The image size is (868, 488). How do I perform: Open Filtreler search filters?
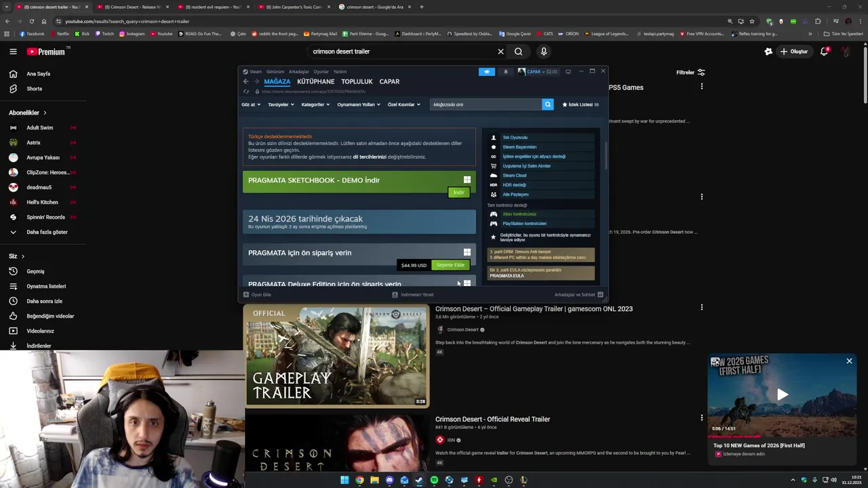(x=690, y=73)
